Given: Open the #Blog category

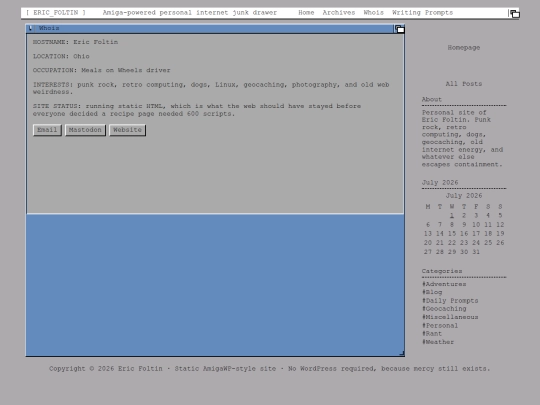Looking at the screenshot, I should pos(432,292).
